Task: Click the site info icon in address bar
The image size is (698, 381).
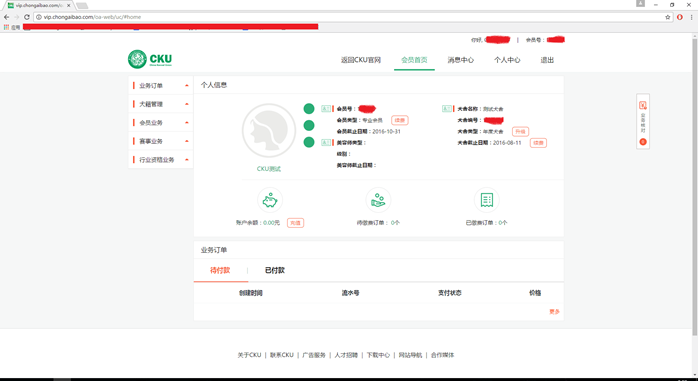Action: [39, 17]
